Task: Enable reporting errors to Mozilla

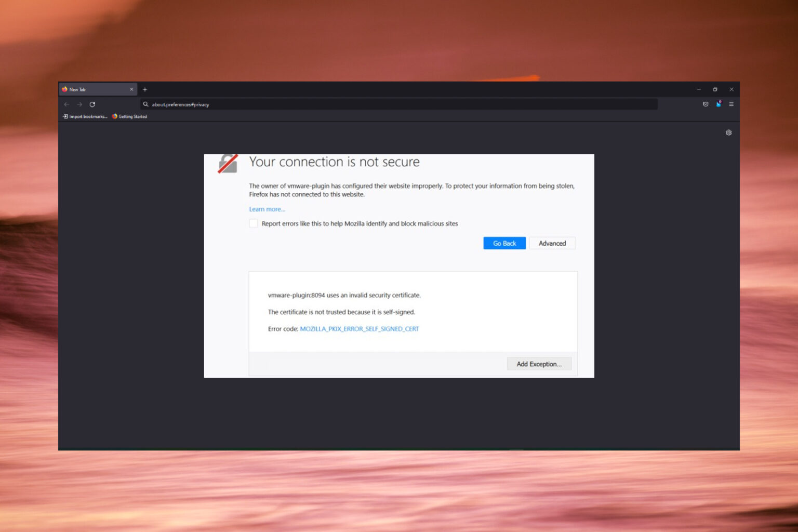Action: (x=253, y=223)
